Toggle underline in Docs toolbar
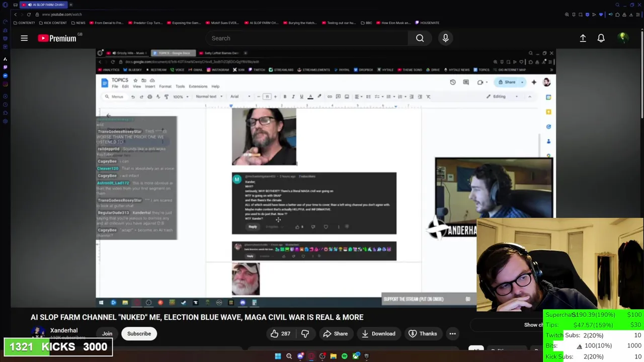 [301, 97]
